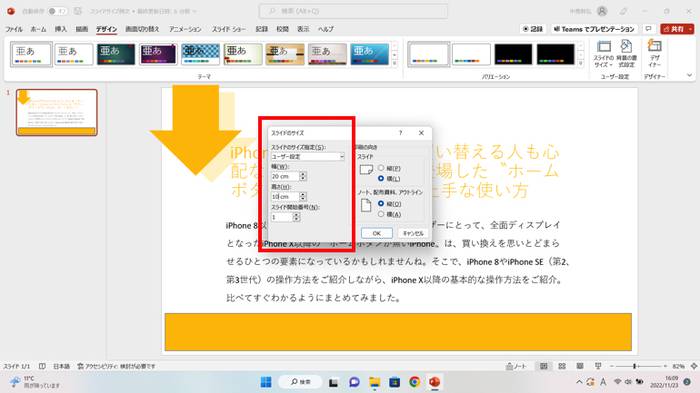The width and height of the screenshot is (700, 393).
Task: Open the View (表示) tab
Action: (x=303, y=29)
